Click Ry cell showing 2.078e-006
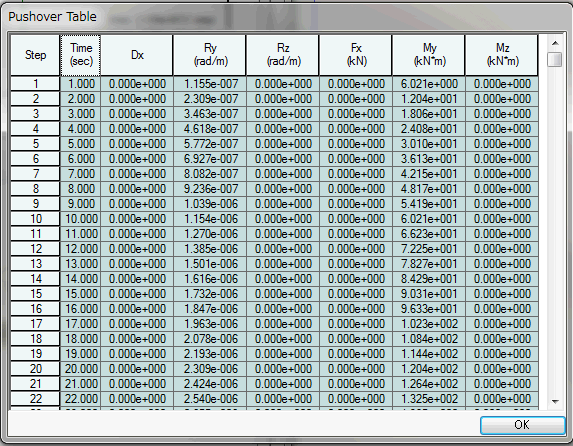The width and height of the screenshot is (573, 446). pos(210,339)
